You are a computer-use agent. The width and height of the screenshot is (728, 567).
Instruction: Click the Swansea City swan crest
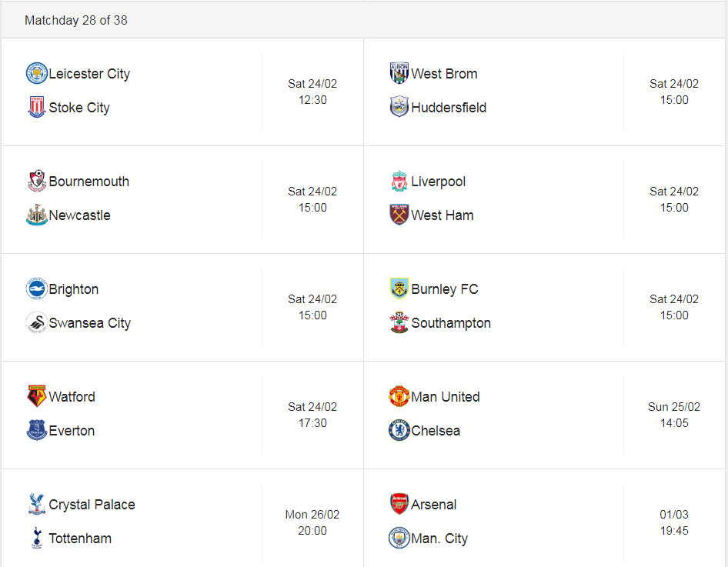[x=37, y=322]
